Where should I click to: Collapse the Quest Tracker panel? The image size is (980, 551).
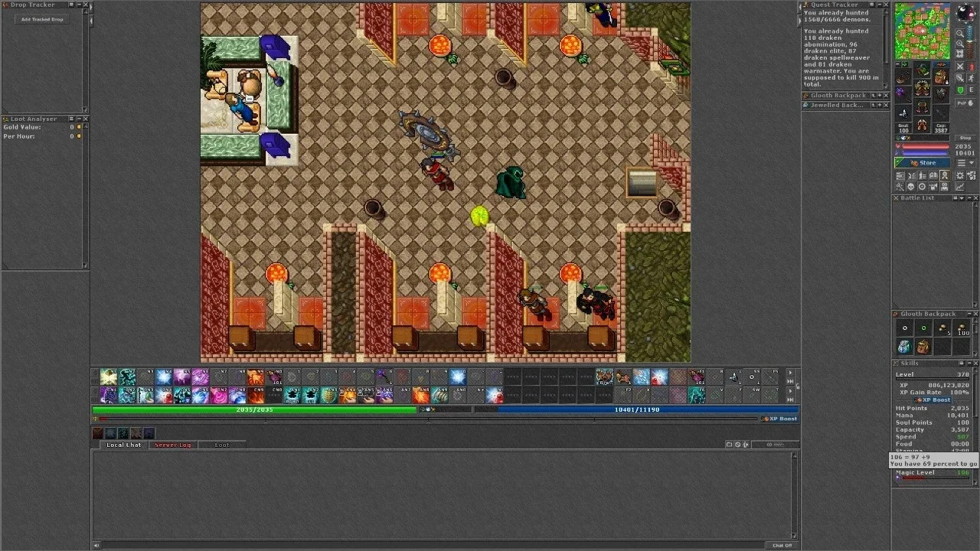pyautogui.click(x=880, y=5)
